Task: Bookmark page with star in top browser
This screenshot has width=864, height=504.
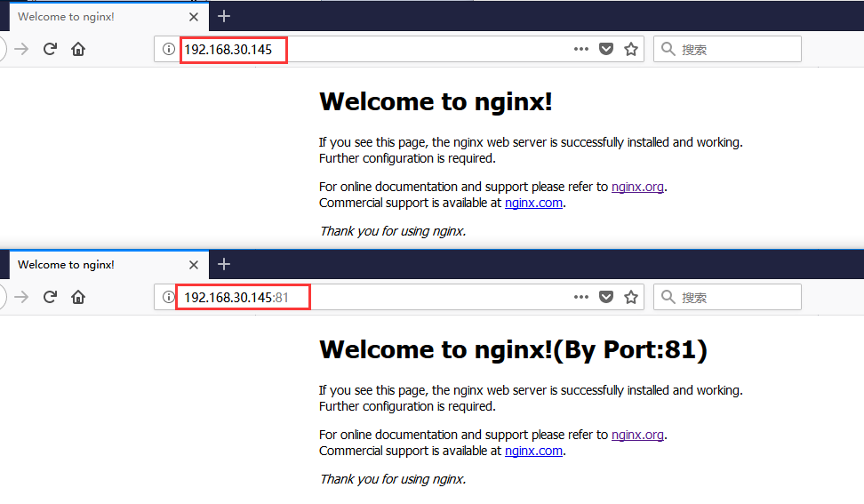Action: click(631, 49)
